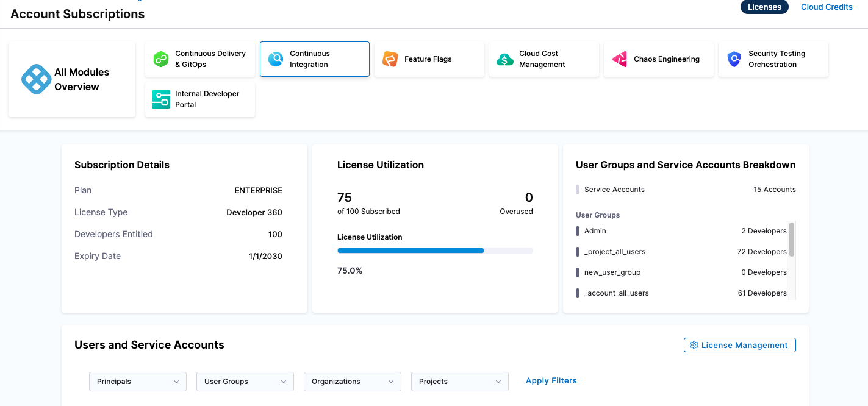Expand the Organizations dropdown
The height and width of the screenshot is (406, 868).
tap(353, 382)
